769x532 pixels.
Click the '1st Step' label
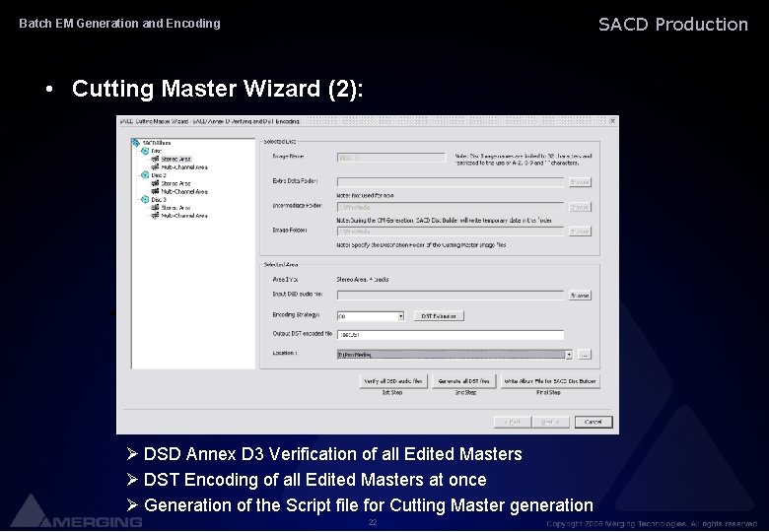392,392
